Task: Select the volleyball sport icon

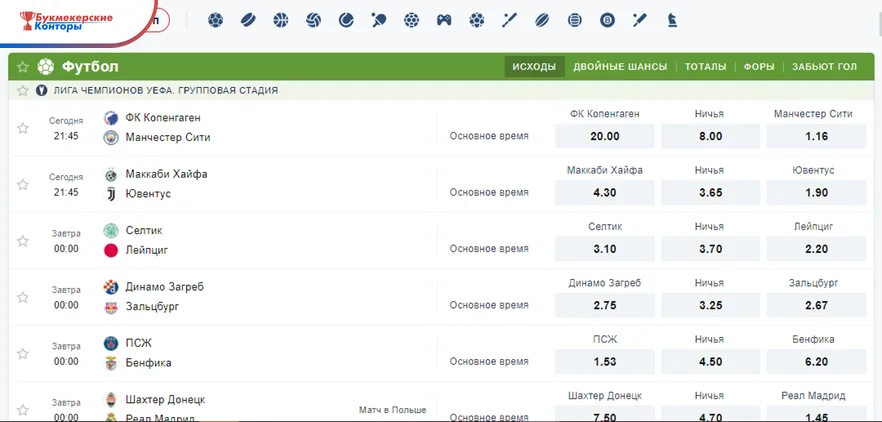Action: coord(313,20)
